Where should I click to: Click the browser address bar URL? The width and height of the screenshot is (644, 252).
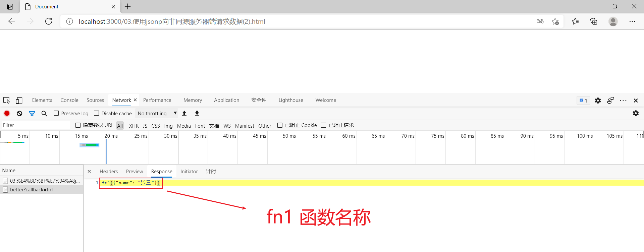[x=172, y=21]
